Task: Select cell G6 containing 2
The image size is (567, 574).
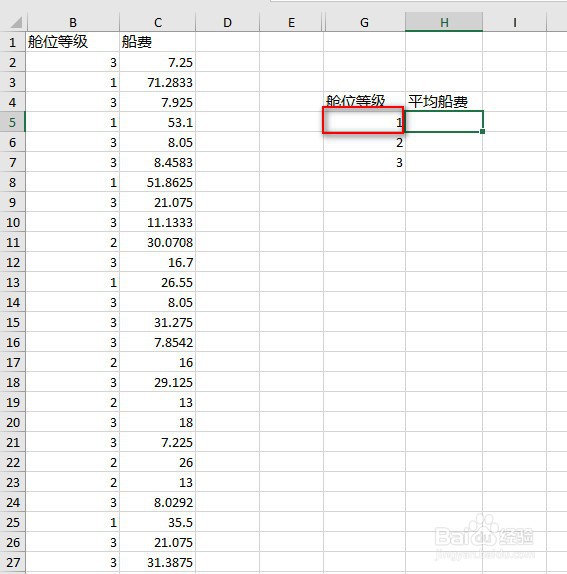Action: click(x=364, y=142)
